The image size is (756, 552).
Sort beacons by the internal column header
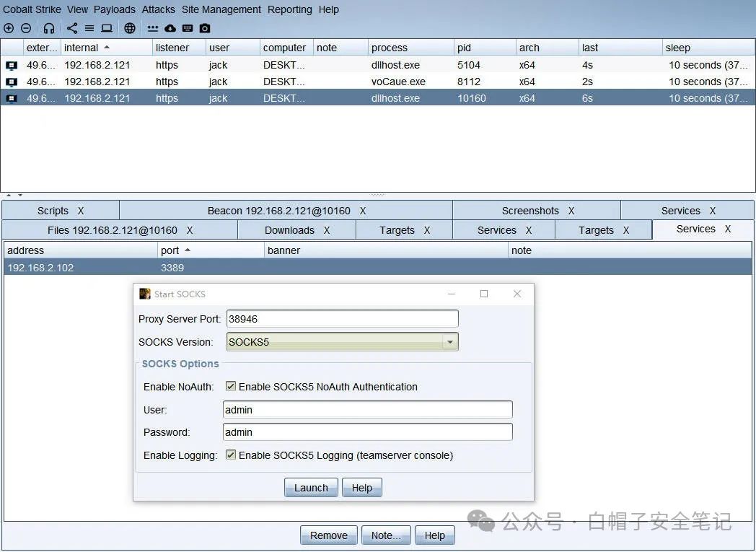click(x=106, y=48)
